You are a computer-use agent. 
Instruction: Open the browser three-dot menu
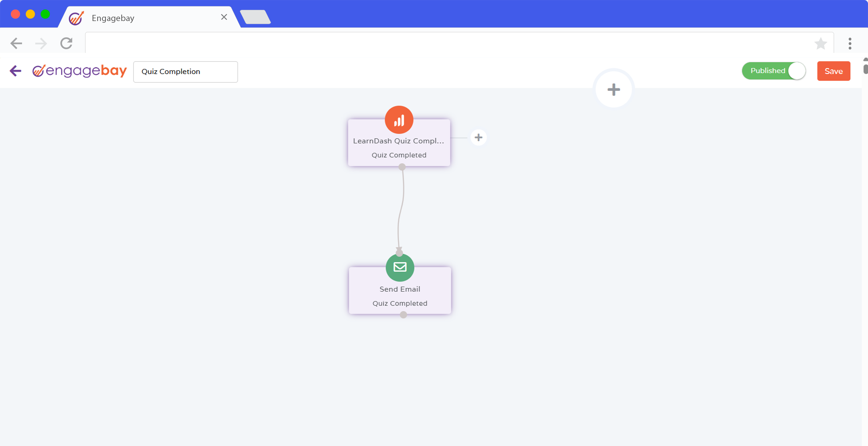(x=850, y=43)
